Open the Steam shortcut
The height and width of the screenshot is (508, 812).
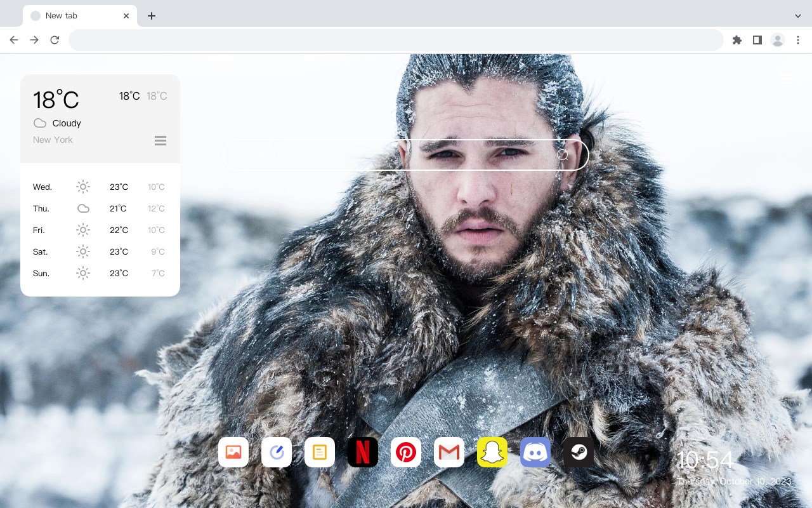coord(579,452)
